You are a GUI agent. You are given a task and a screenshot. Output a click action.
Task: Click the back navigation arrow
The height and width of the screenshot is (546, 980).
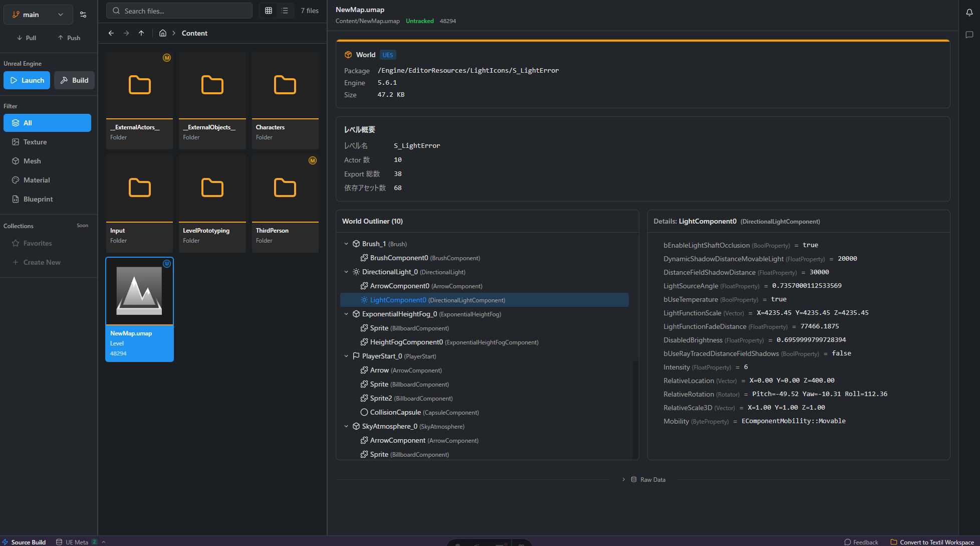(x=111, y=33)
